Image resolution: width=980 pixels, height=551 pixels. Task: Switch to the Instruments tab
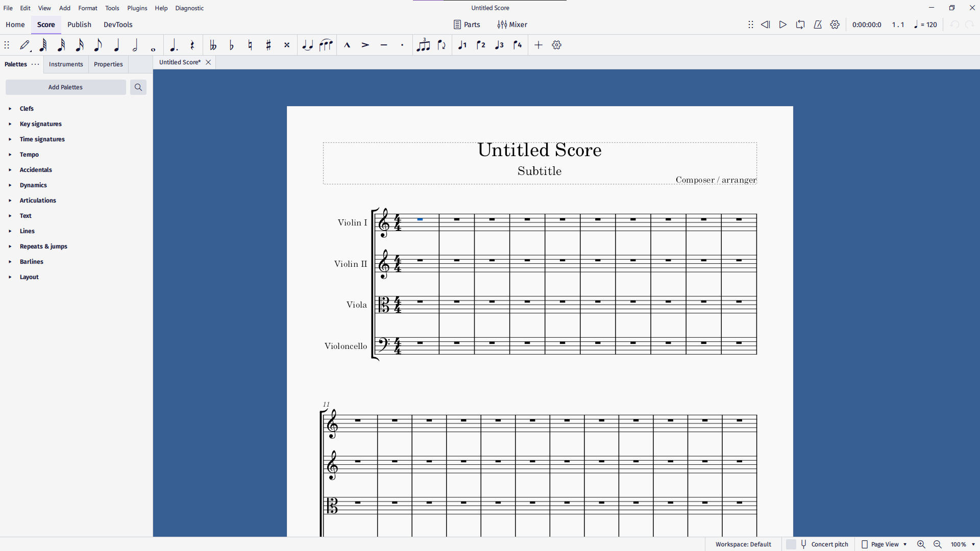point(66,64)
